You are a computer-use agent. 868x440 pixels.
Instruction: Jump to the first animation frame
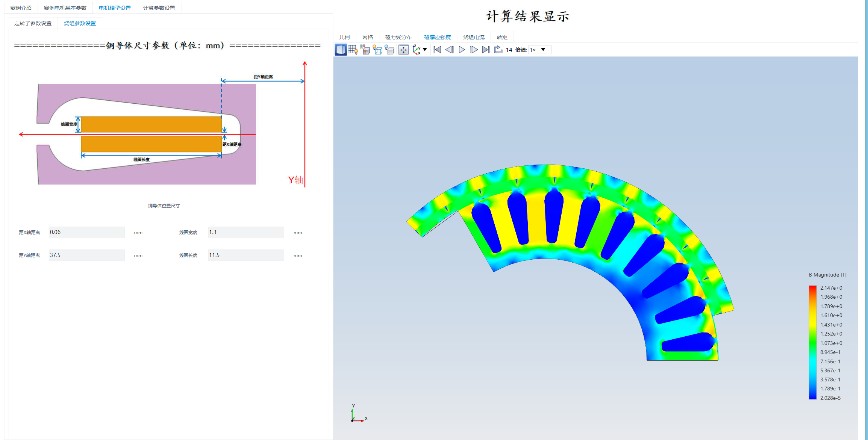pyautogui.click(x=437, y=50)
